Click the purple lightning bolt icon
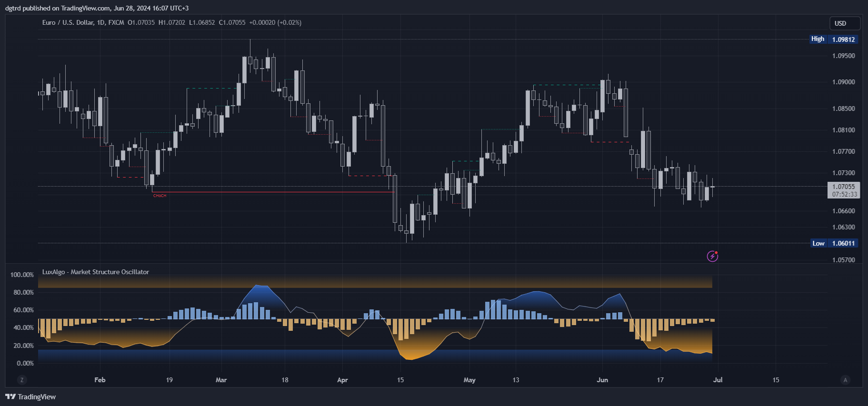Image resolution: width=868 pixels, height=406 pixels. [712, 257]
